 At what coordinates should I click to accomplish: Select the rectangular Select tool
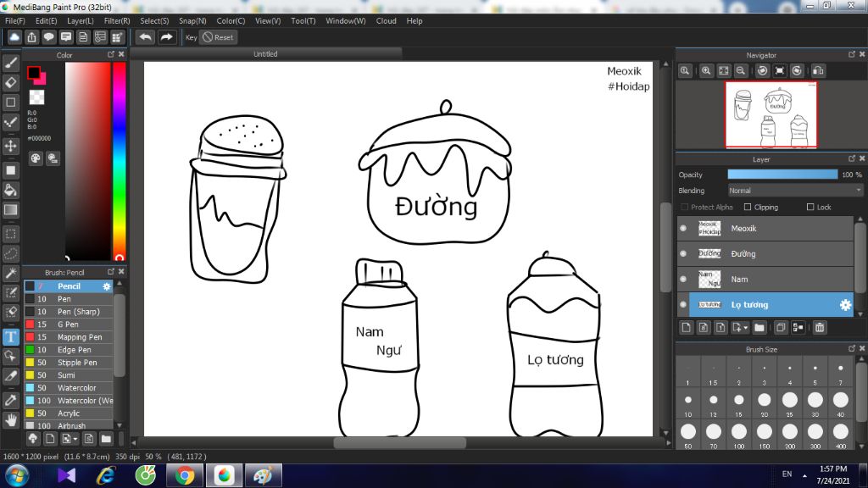coord(10,234)
